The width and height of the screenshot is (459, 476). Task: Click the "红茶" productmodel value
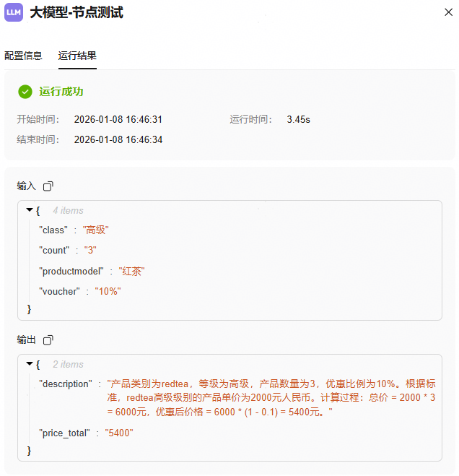tap(132, 271)
